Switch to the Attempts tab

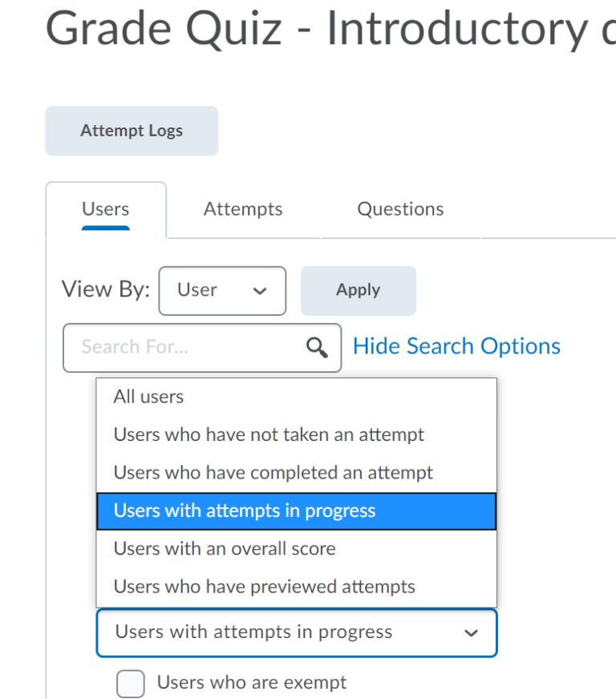tap(242, 209)
